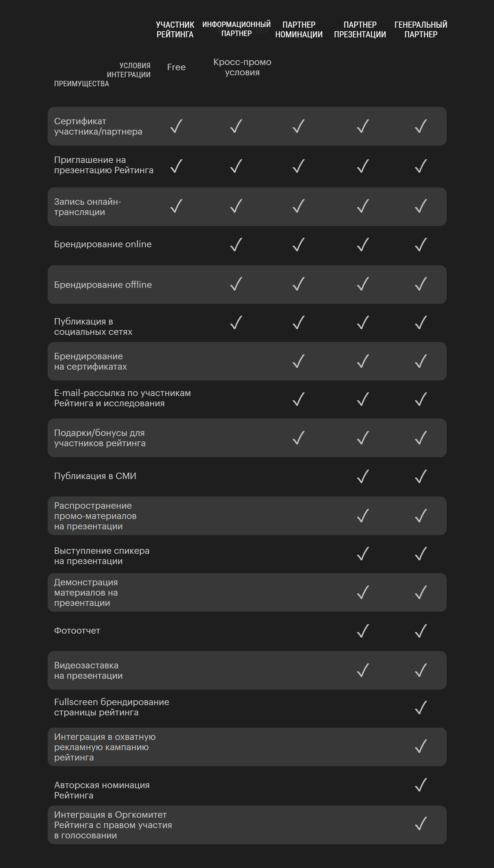This screenshot has height=868, width=494.
Task: Select the Участник рейтинга column header
Action: tap(175, 30)
